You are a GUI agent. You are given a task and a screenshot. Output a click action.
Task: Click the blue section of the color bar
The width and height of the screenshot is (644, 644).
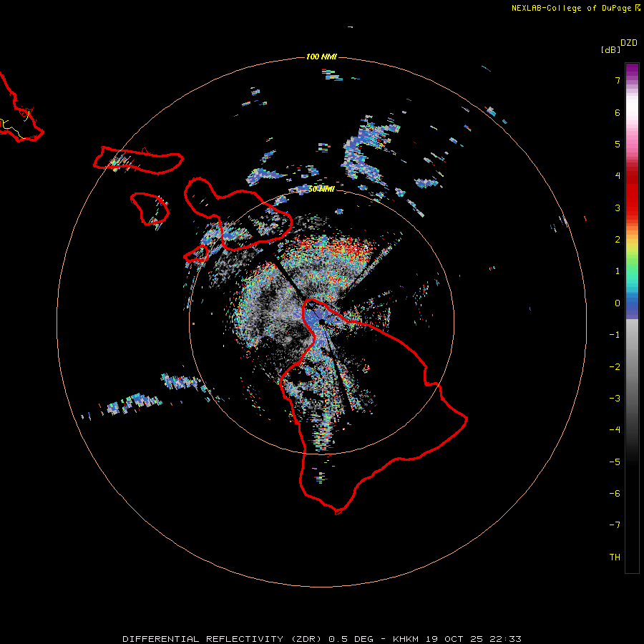pyautogui.click(x=632, y=306)
